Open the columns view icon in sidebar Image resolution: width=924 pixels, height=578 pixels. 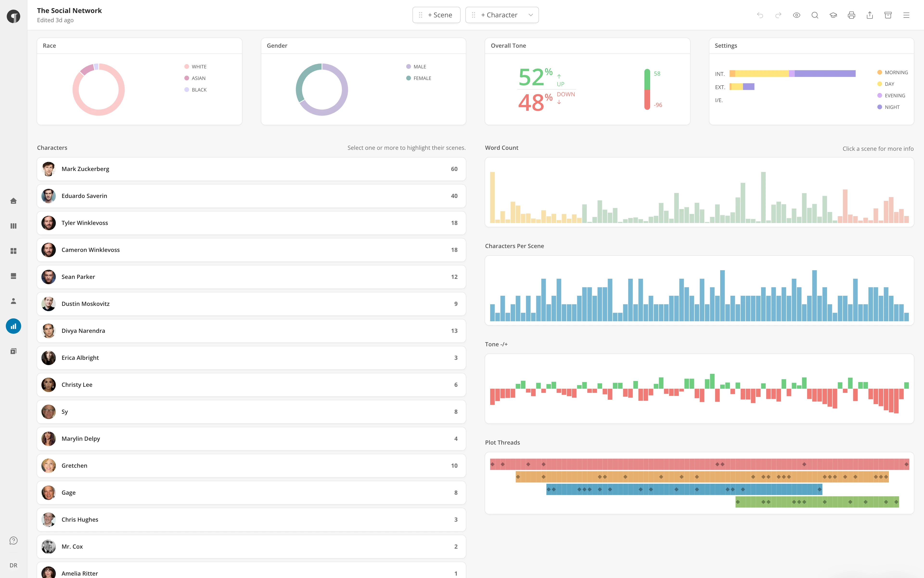pyautogui.click(x=13, y=226)
